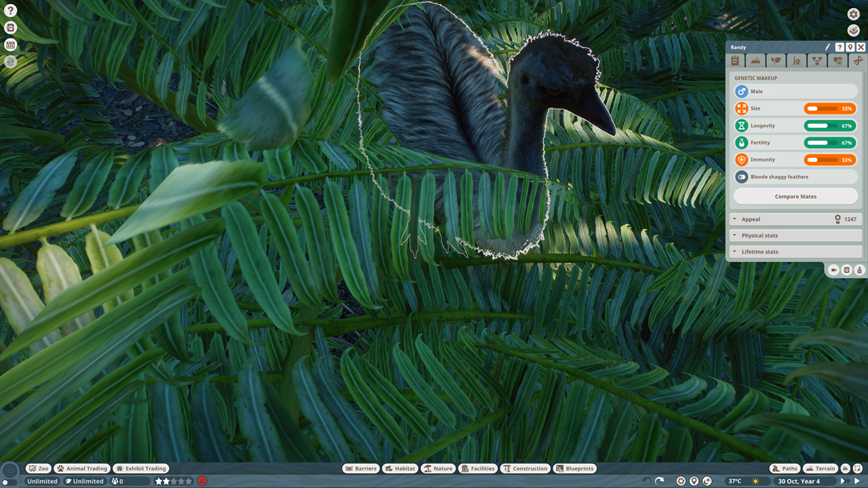Click the Unlimited conservation credits display
Viewport: 868px width, 488px height.
click(x=85, y=481)
